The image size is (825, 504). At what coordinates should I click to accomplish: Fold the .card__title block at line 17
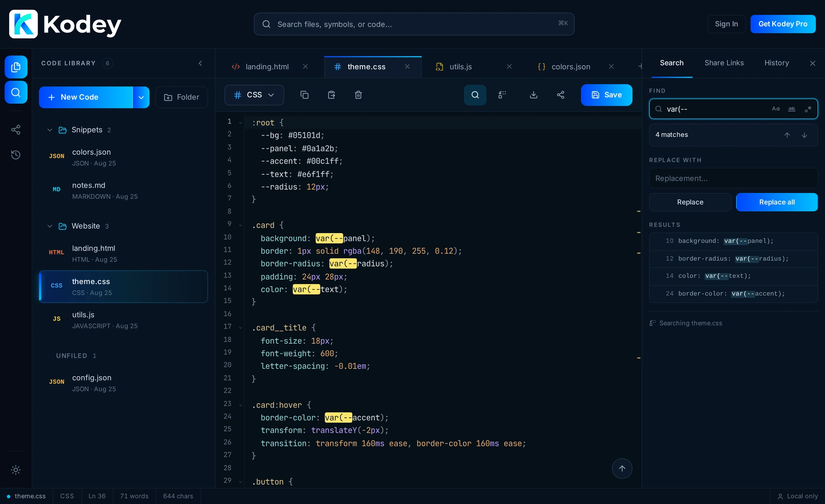(x=240, y=328)
